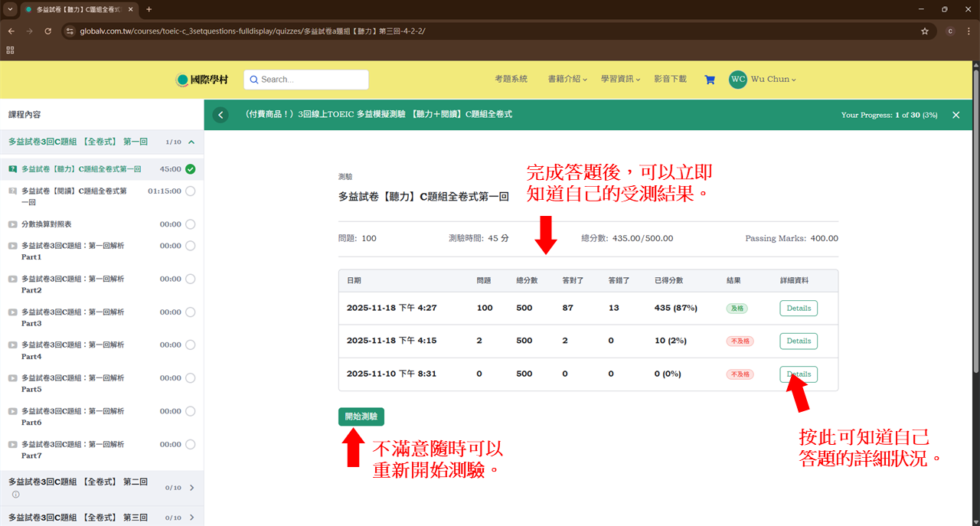View Details for the 下午 4:27 attempt
Viewport: 980px width, 526px height.
click(x=798, y=308)
